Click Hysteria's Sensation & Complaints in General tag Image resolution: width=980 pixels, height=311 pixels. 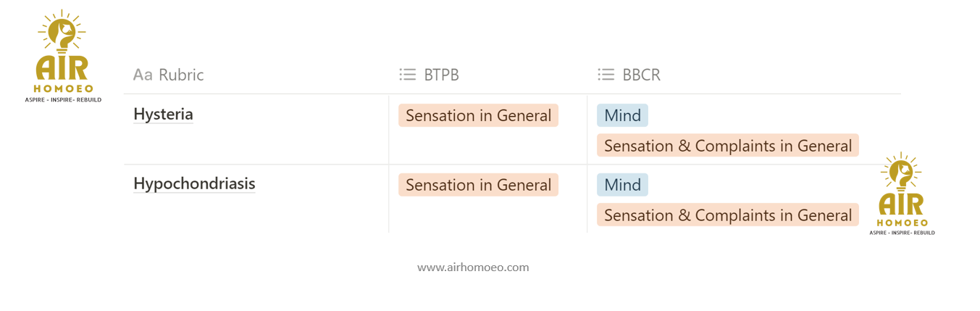coord(727,146)
